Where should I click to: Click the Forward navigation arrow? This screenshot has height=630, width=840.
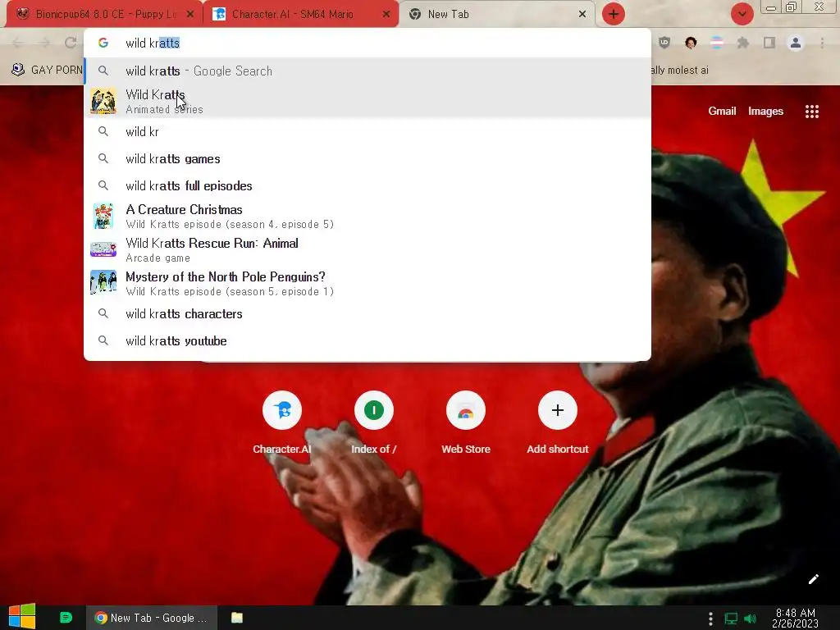pyautogui.click(x=44, y=43)
